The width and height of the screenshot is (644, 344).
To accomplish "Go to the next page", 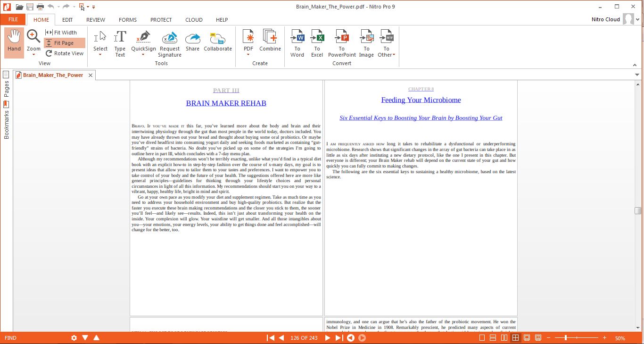I will pyautogui.click(x=328, y=338).
